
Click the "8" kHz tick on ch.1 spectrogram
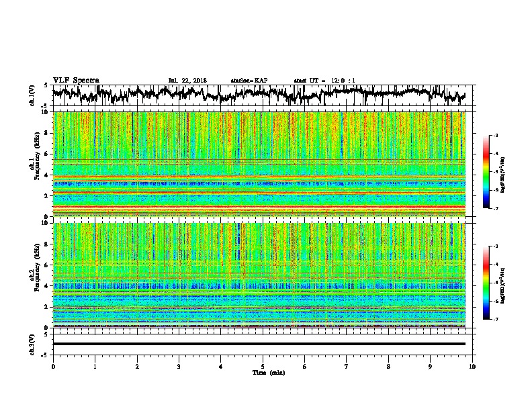click(47, 133)
